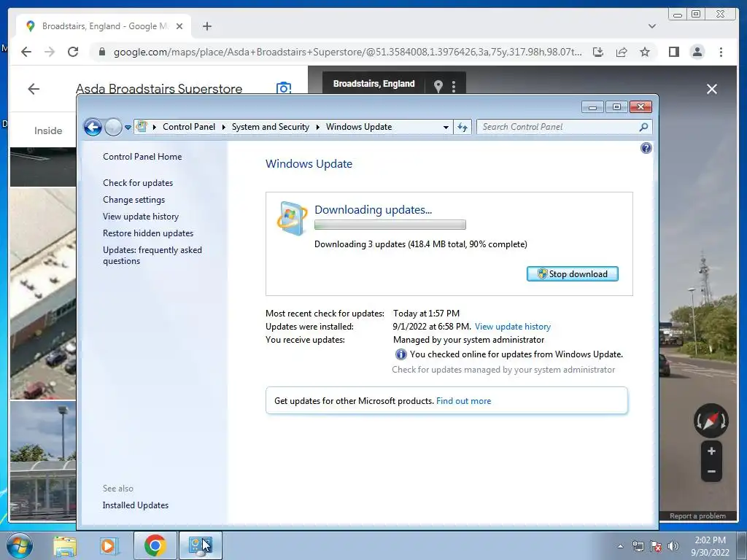This screenshot has width=747, height=560.
Task: Bookmark this page with star icon
Action: 645,52
